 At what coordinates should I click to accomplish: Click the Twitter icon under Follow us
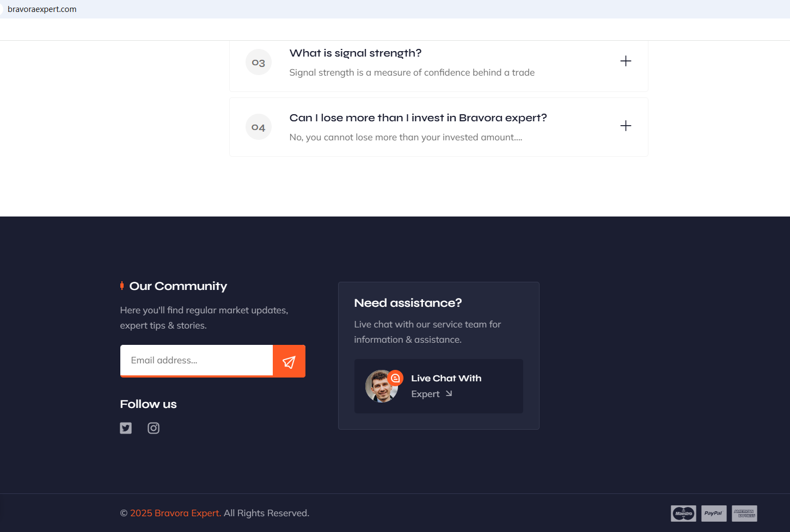point(126,428)
